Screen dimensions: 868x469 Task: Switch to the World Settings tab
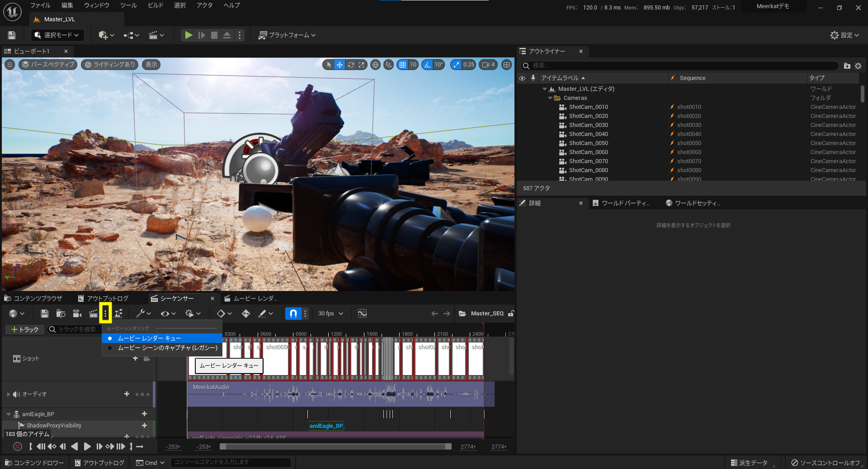click(693, 203)
